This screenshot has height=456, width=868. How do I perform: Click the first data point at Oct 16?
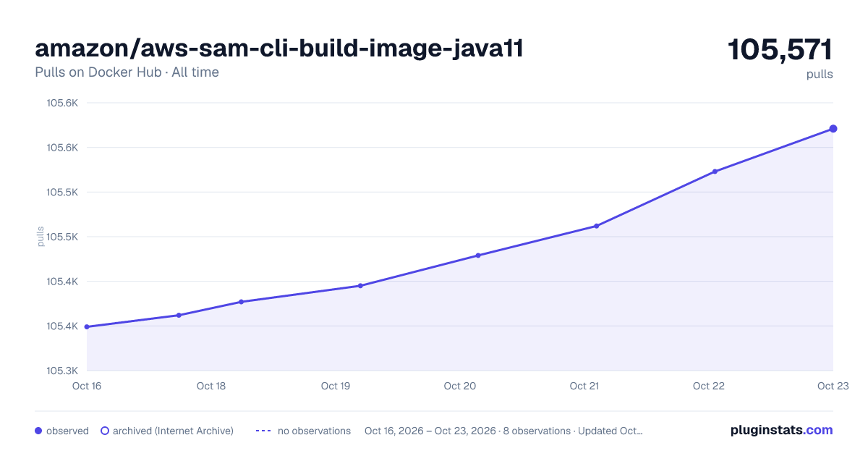tap(87, 326)
